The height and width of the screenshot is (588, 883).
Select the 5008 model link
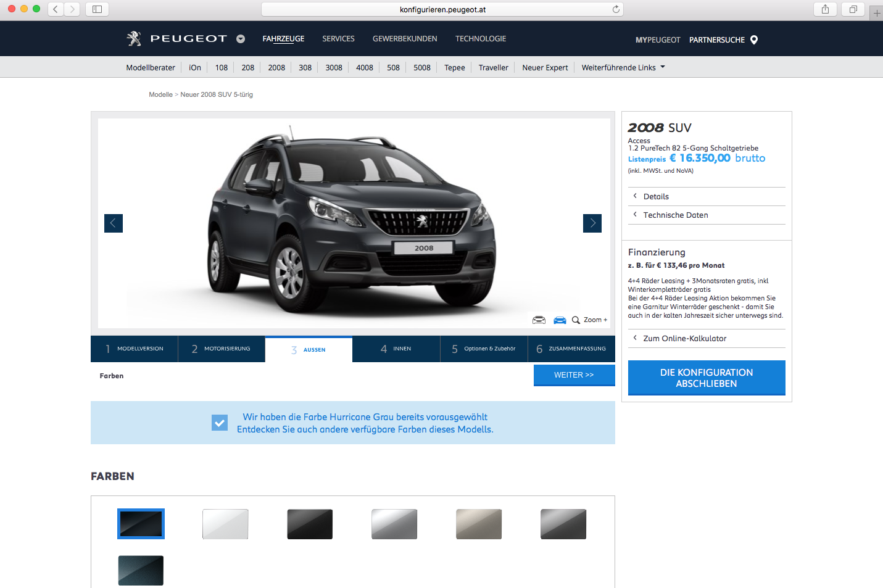click(422, 68)
